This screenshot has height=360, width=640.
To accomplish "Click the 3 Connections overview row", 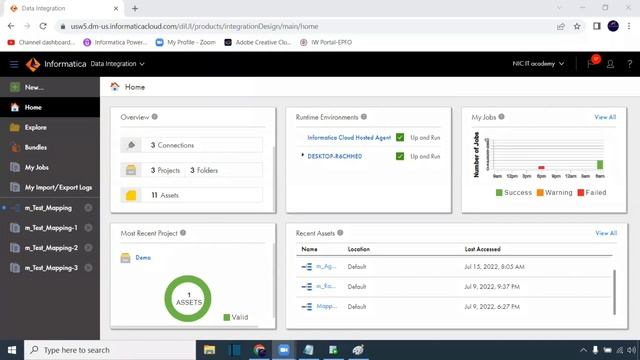I will [x=191, y=145].
